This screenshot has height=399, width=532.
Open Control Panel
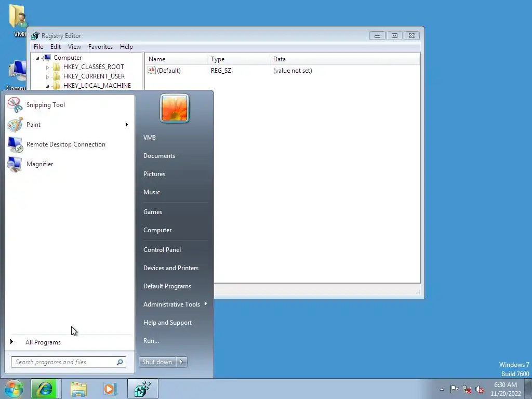tap(162, 250)
